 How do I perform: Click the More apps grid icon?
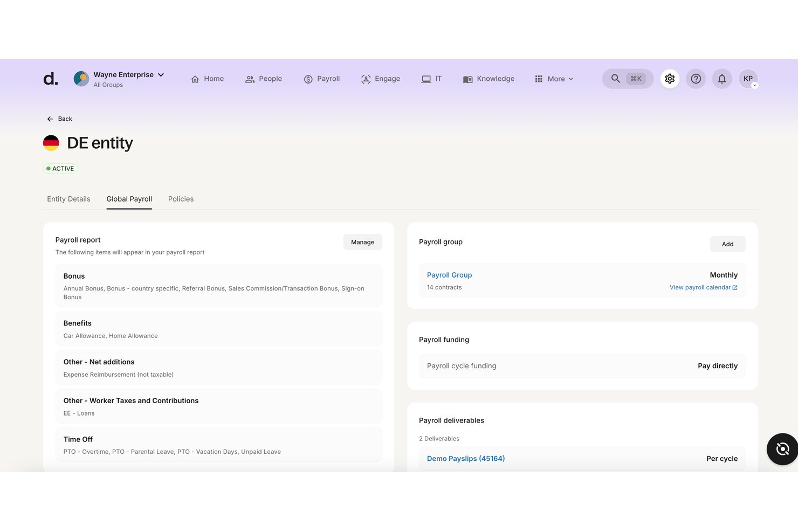(539, 79)
